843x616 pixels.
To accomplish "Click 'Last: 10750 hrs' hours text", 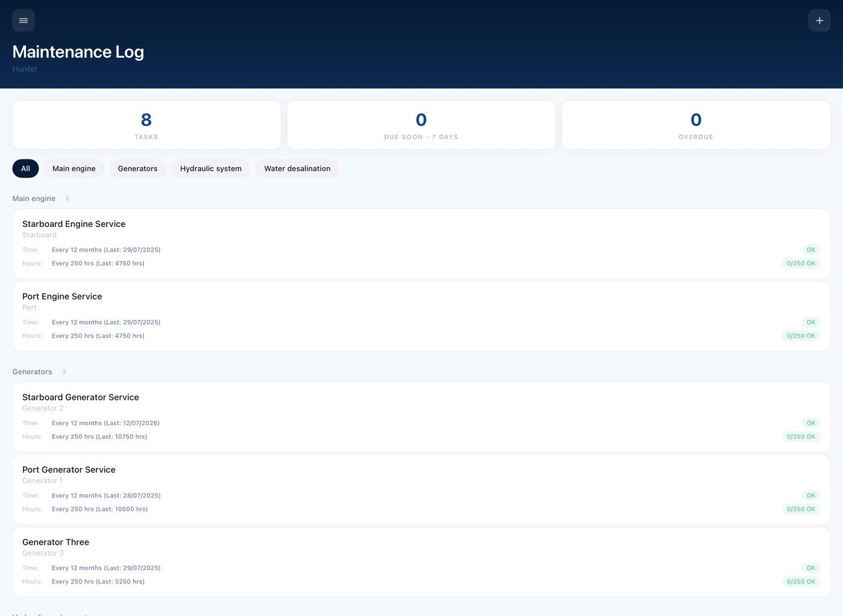I will [x=121, y=437].
